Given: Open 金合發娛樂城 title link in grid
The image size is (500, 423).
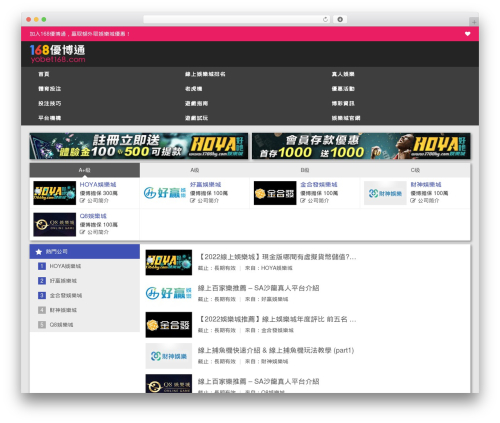Looking at the screenshot, I should tap(319, 184).
